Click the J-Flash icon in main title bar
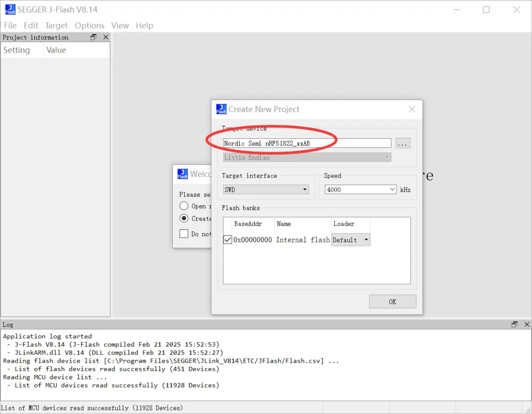 click(10, 9)
